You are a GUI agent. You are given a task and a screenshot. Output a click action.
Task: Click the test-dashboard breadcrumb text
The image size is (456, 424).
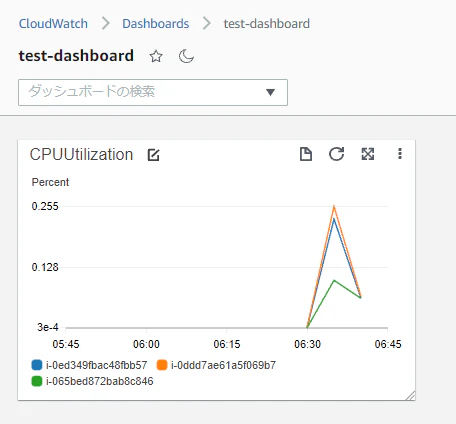pos(267,24)
